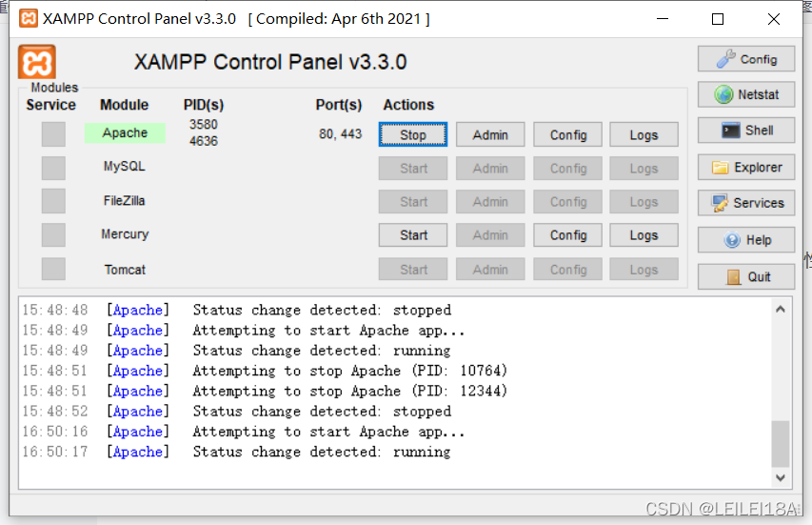Start the MySQL module

413,169
